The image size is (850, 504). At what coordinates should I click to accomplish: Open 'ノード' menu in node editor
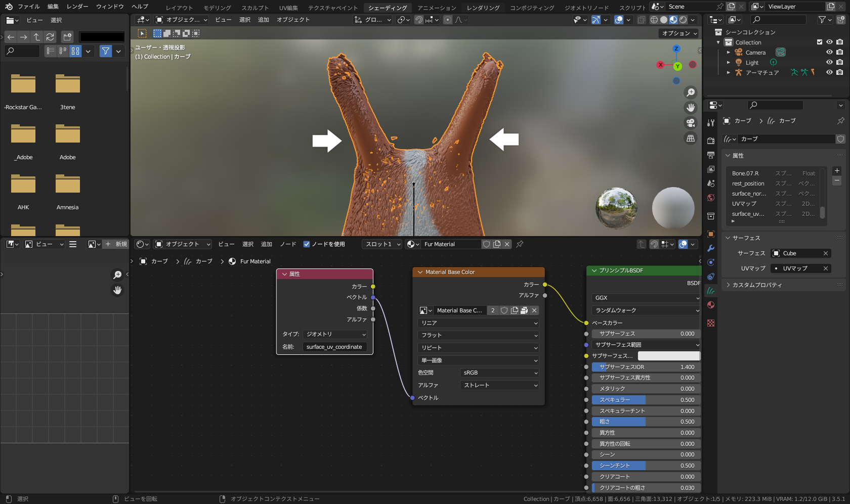coord(288,244)
